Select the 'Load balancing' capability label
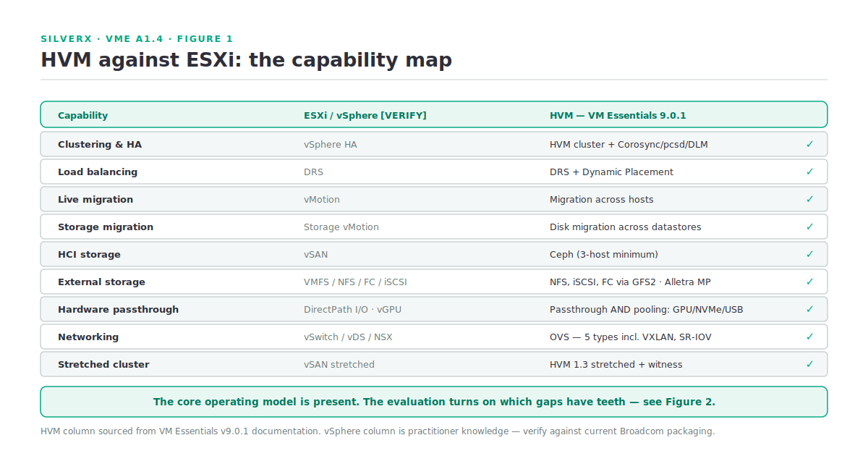Viewport: 868px width, 456px height. pos(98,172)
